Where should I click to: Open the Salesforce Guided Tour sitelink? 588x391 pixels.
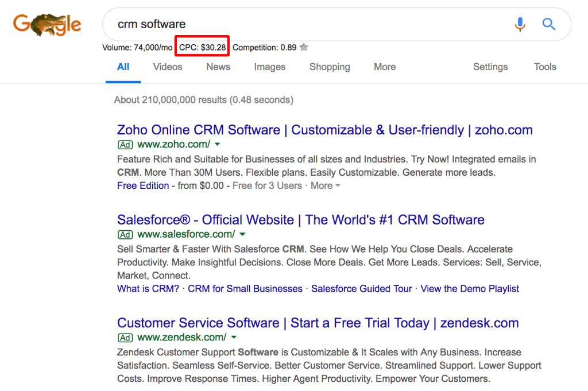pos(362,289)
